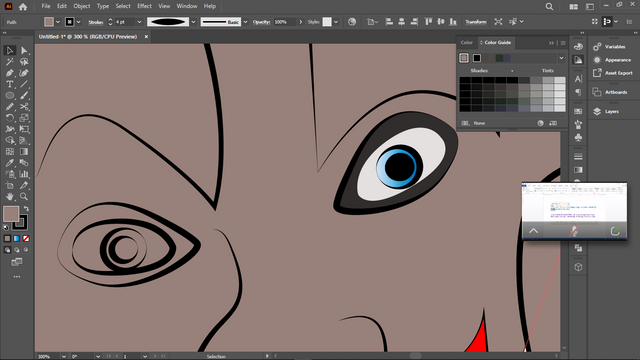Select the Eyedropper tool
The width and height of the screenshot is (640, 360).
click(10, 163)
